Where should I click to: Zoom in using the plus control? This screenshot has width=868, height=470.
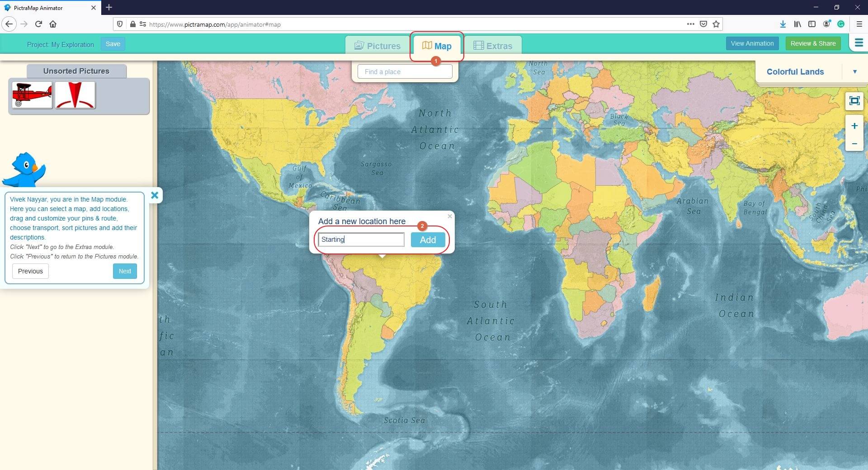854,126
